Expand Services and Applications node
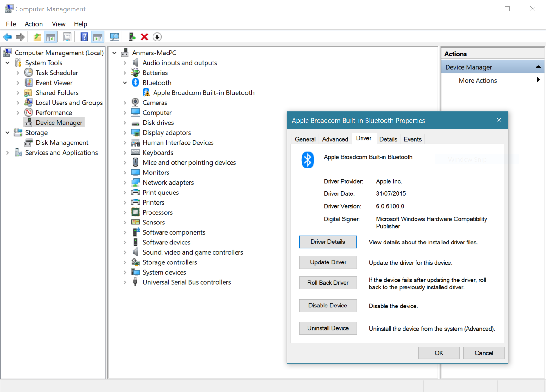 coord(8,153)
